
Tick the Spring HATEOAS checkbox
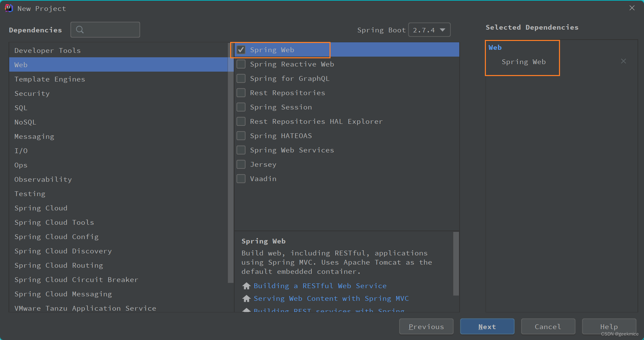(x=241, y=136)
